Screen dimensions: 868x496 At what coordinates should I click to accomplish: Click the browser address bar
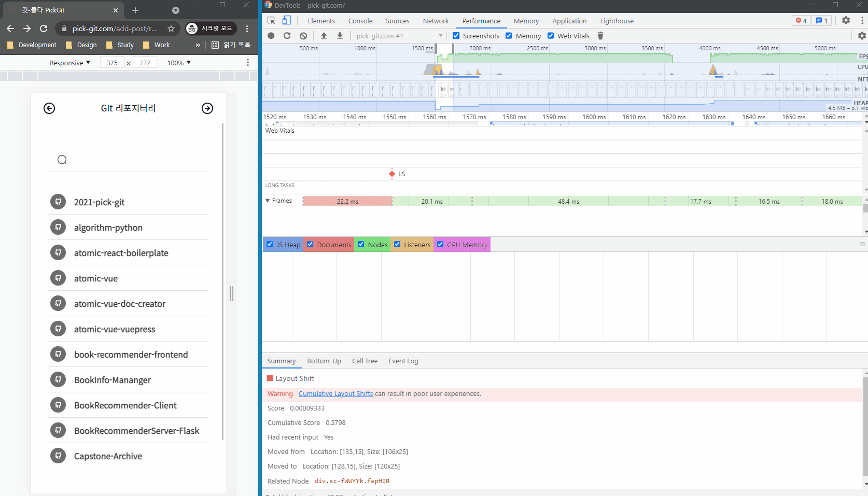[x=114, y=29]
